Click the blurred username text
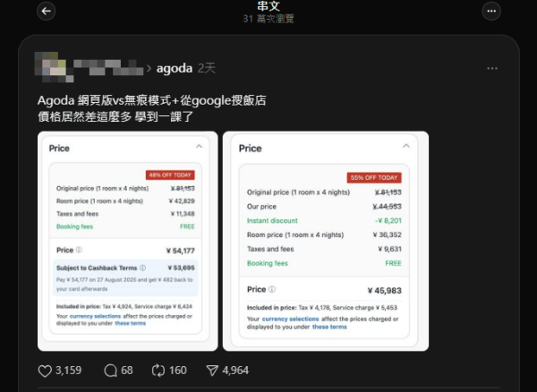This screenshot has height=392, width=537. 108,67
